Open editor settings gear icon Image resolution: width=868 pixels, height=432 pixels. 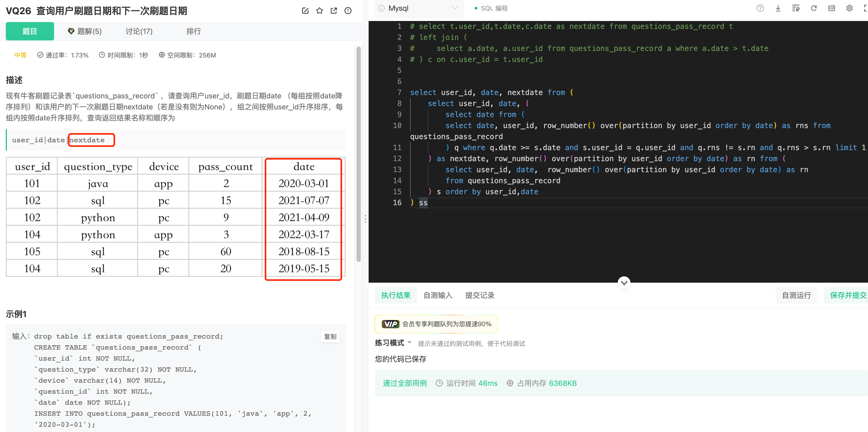click(x=849, y=8)
